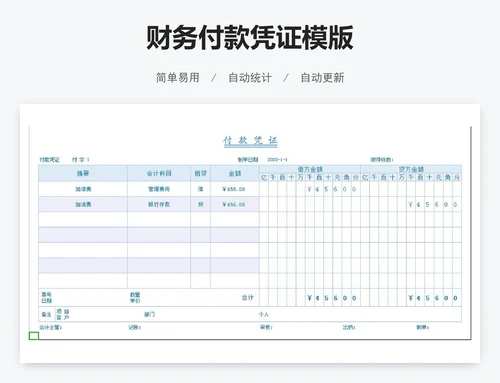
Task: Click the 管理费用 account cell
Action: coord(159,189)
